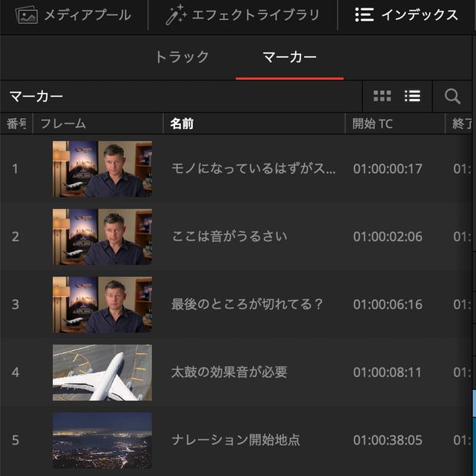Click marker name モノになっているはずがス...

254,168
